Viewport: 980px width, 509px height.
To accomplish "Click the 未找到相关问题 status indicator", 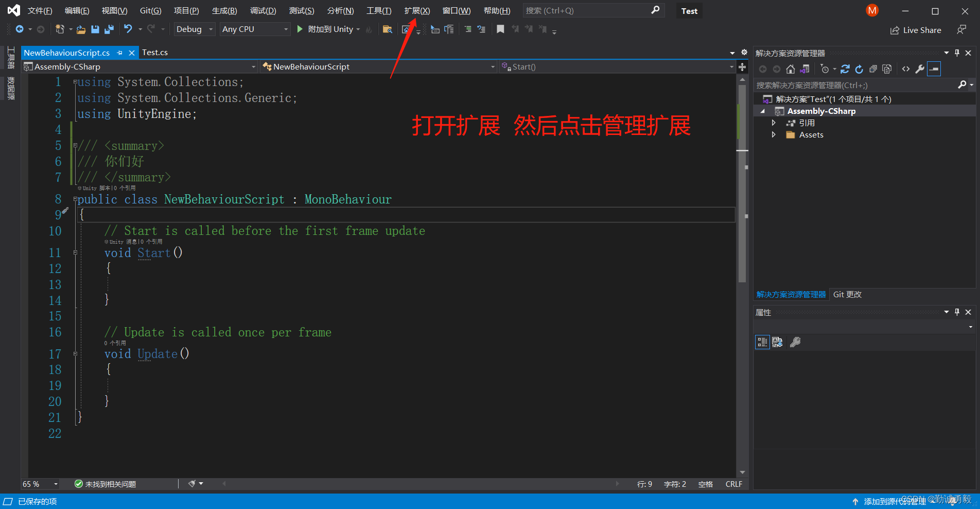I will click(105, 484).
